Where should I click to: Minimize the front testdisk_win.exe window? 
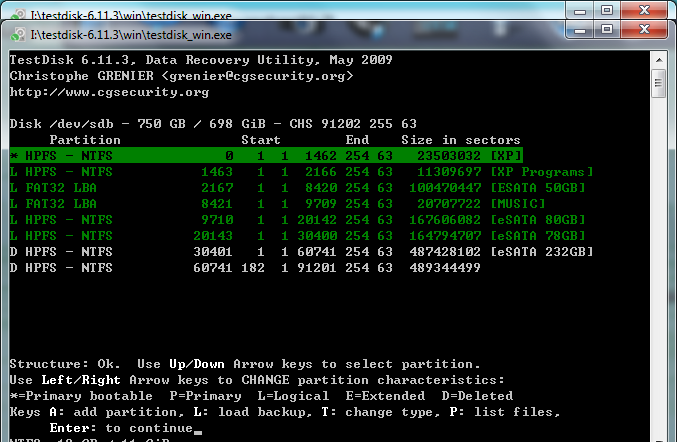580,29
